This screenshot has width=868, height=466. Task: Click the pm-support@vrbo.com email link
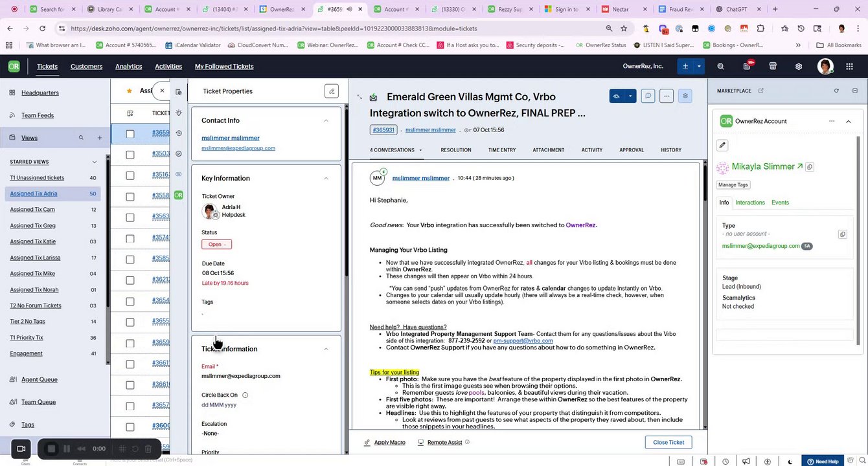(523, 341)
